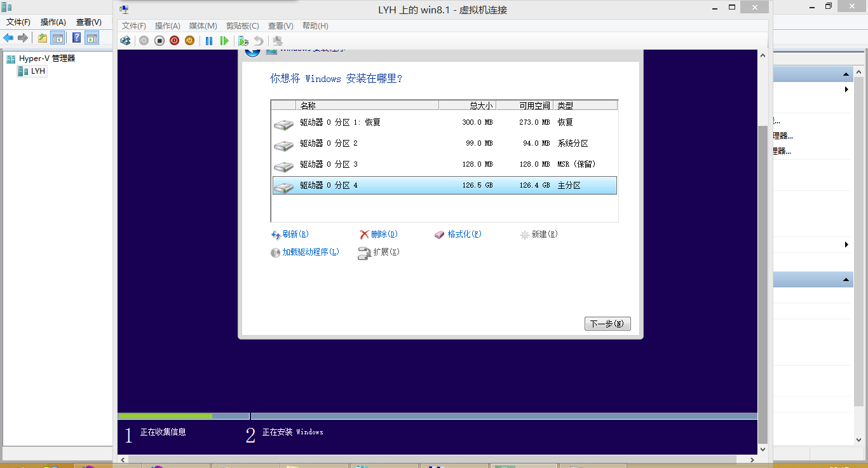Click VM view vertical scrollbar down arrow
The height and width of the screenshot is (468, 868).
coord(763,449)
